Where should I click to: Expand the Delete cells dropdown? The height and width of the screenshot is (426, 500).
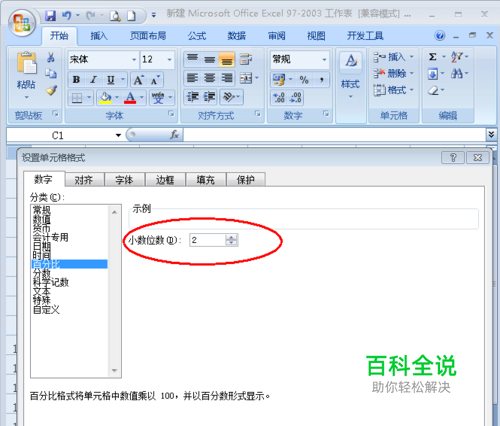pyautogui.click(x=411, y=73)
